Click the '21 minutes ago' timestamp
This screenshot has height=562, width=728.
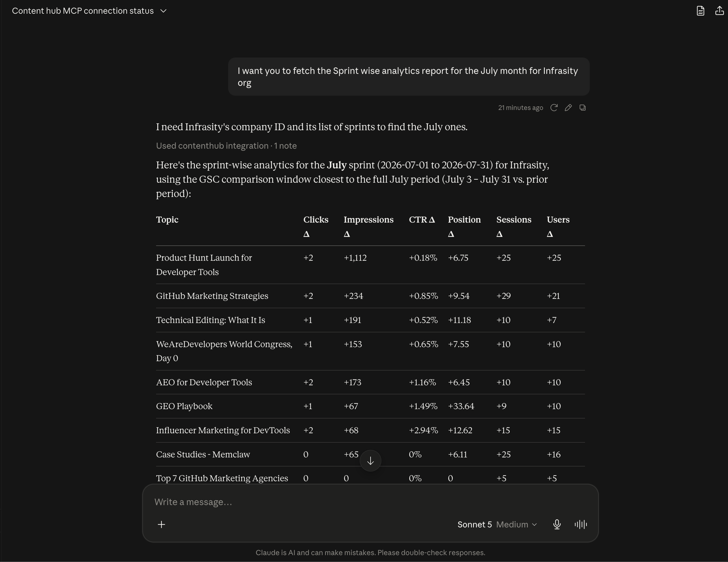tap(520, 108)
